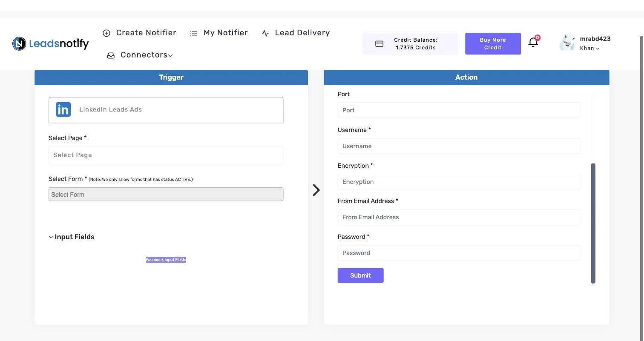Submit the Action form

(360, 275)
